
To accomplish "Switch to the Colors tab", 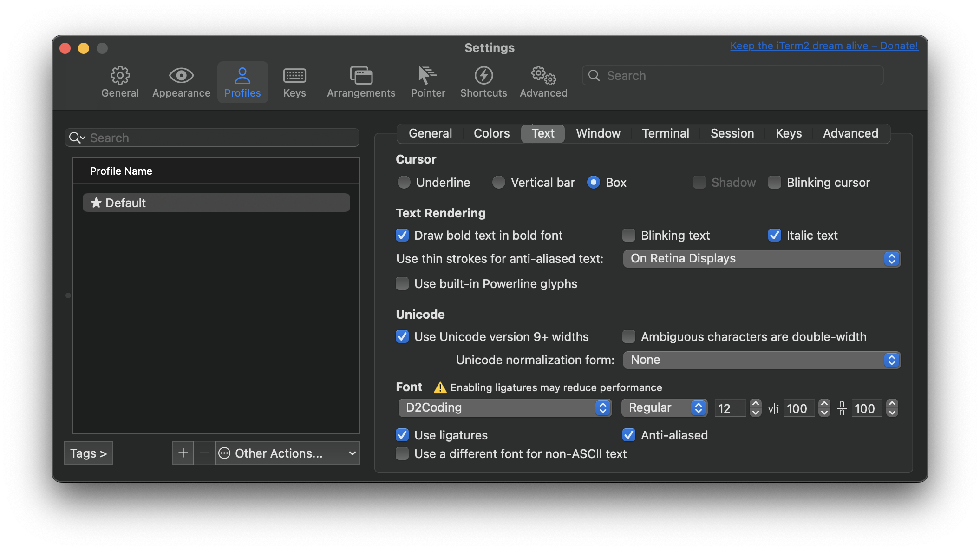I will (x=491, y=134).
